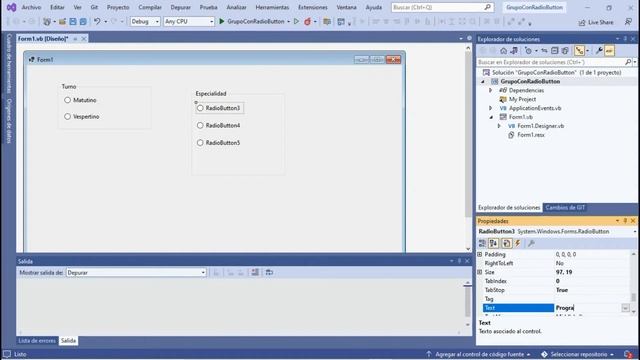Open the Herramientas menu

(272, 7)
